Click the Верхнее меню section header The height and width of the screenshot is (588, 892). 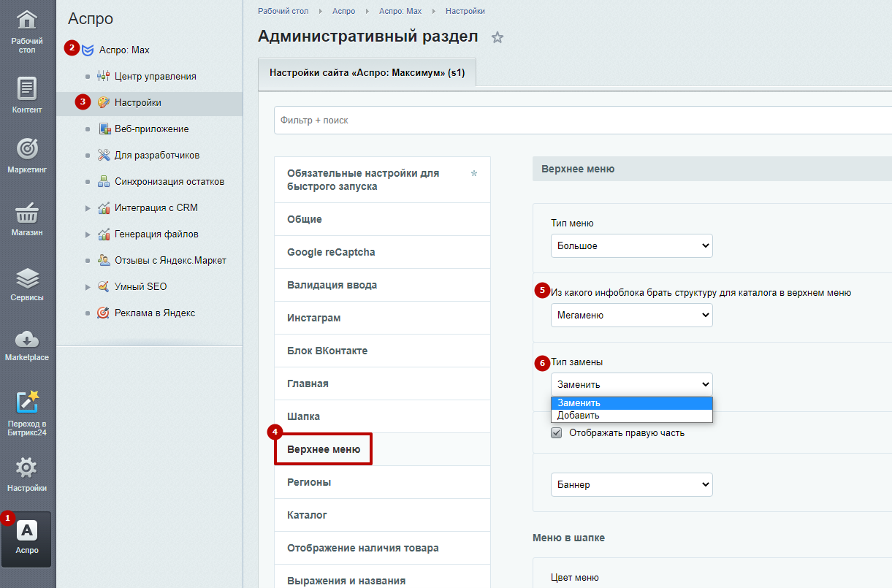click(x=712, y=169)
